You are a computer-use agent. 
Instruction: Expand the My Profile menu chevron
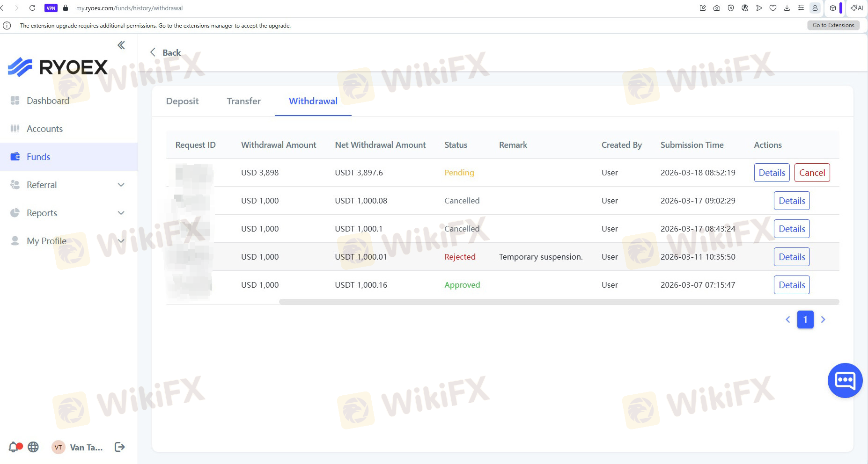click(121, 241)
